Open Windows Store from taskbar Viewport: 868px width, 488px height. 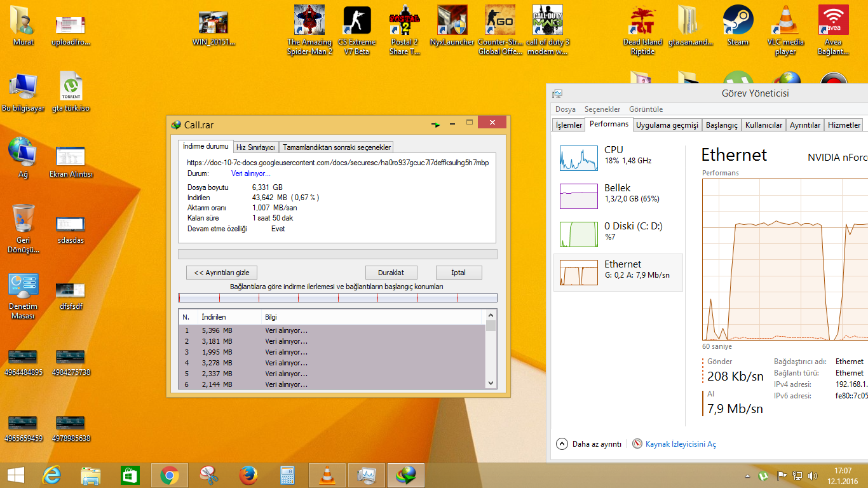click(130, 475)
